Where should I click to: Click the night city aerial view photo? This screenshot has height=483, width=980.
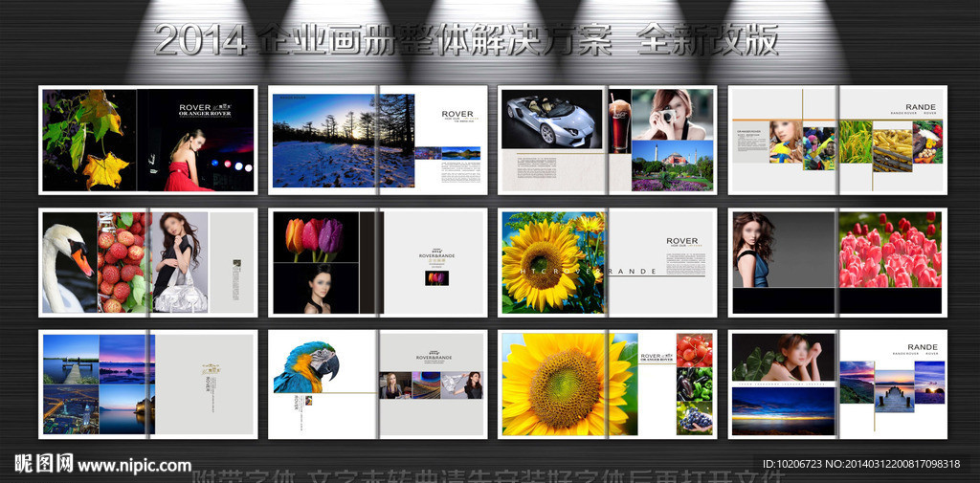[71, 409]
